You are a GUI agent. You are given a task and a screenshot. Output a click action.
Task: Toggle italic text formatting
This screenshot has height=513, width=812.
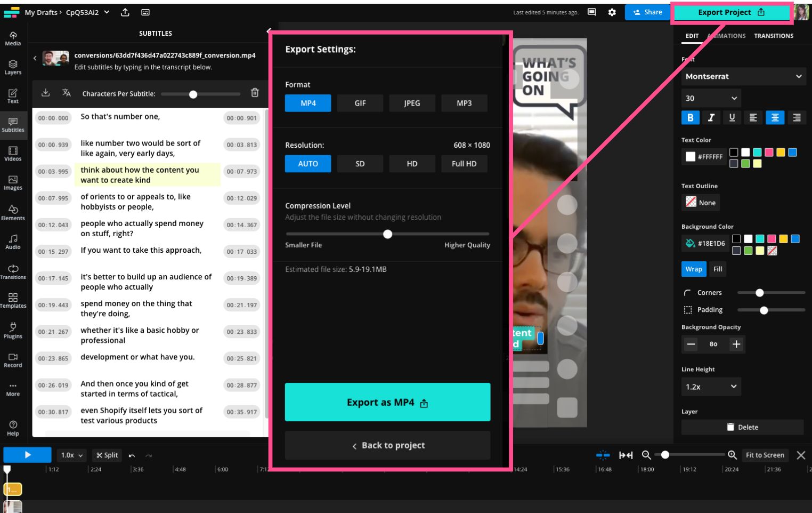pos(711,118)
